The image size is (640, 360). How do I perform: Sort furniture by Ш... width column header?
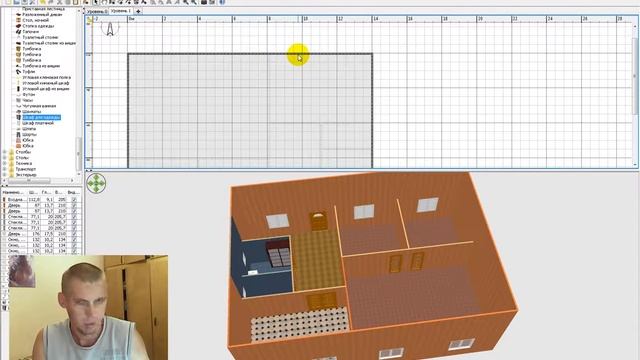(x=33, y=192)
